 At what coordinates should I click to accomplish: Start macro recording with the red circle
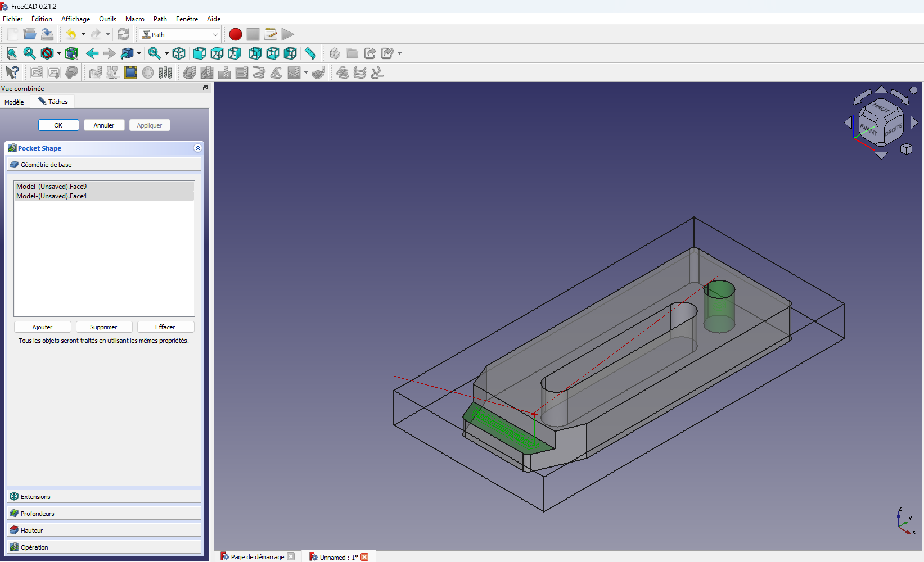pyautogui.click(x=236, y=34)
